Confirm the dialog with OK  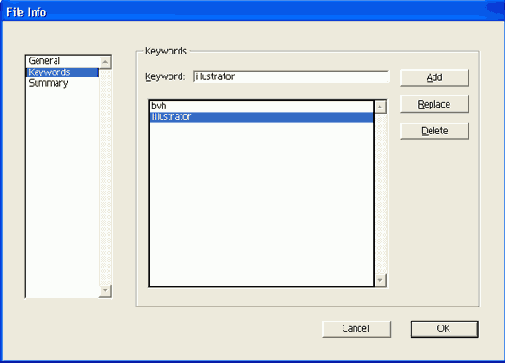444,329
